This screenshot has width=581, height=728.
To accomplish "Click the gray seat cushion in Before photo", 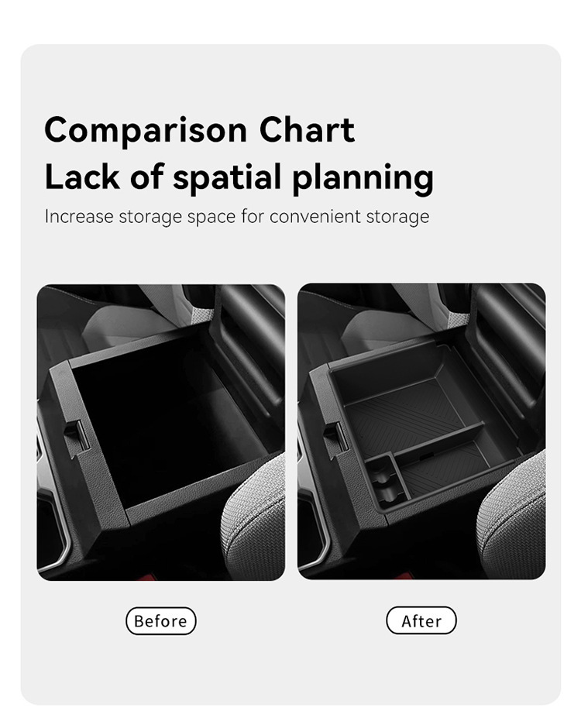I will point(256,527).
